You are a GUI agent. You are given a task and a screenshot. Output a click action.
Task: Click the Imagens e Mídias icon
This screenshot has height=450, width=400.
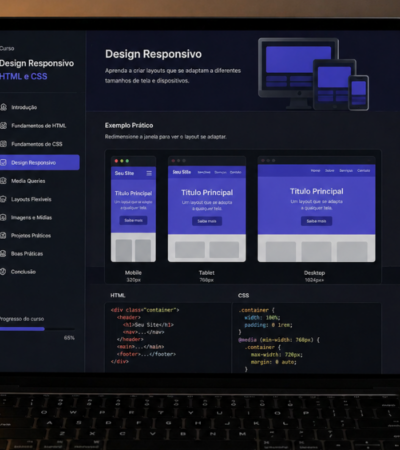[3, 217]
